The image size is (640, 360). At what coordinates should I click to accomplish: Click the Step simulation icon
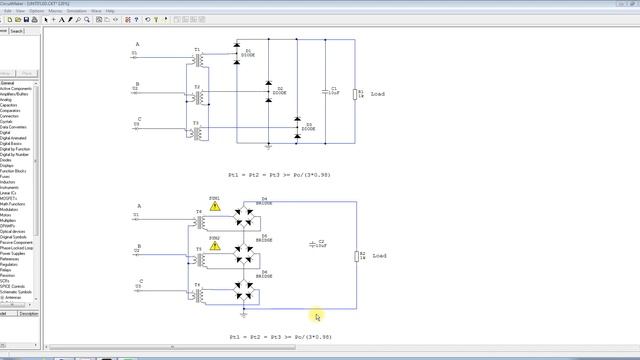[156, 20]
